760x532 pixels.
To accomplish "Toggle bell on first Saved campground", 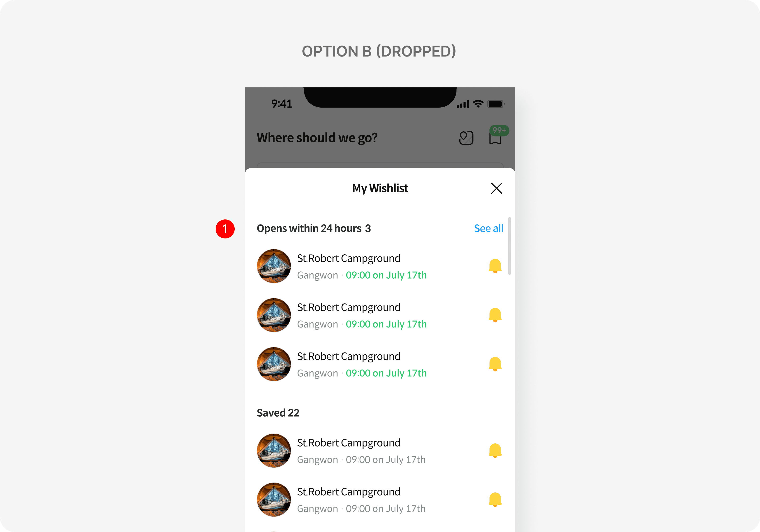I will tap(495, 451).
